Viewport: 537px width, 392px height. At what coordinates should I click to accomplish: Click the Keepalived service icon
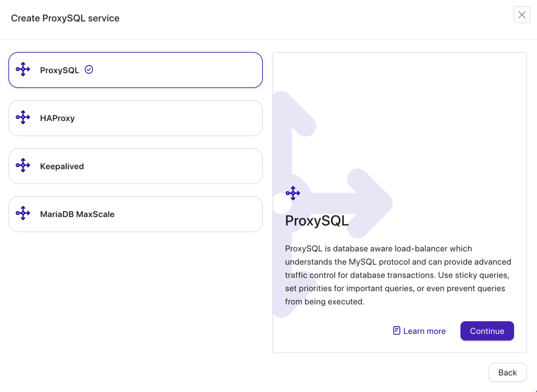(23, 166)
